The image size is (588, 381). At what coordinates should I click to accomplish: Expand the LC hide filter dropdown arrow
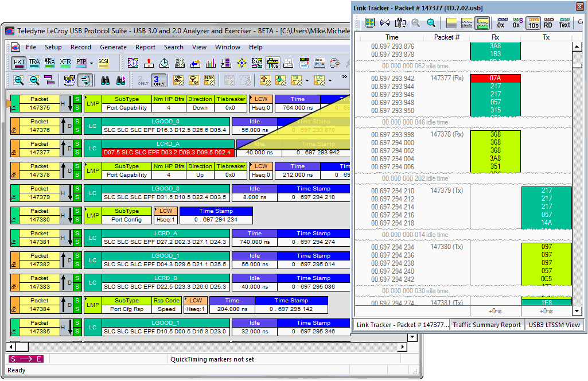point(331,81)
